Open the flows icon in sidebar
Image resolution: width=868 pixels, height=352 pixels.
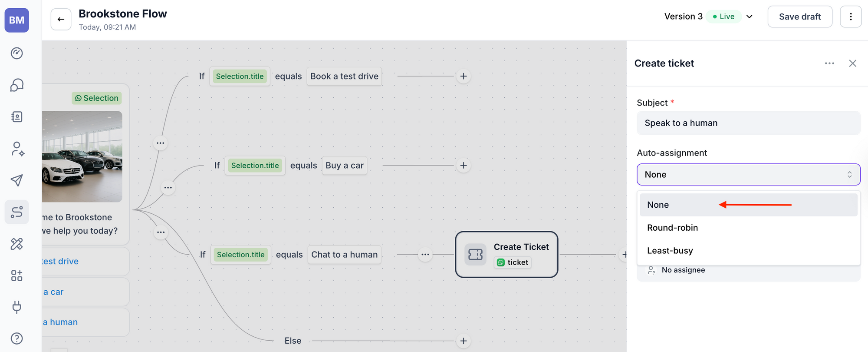click(x=16, y=212)
